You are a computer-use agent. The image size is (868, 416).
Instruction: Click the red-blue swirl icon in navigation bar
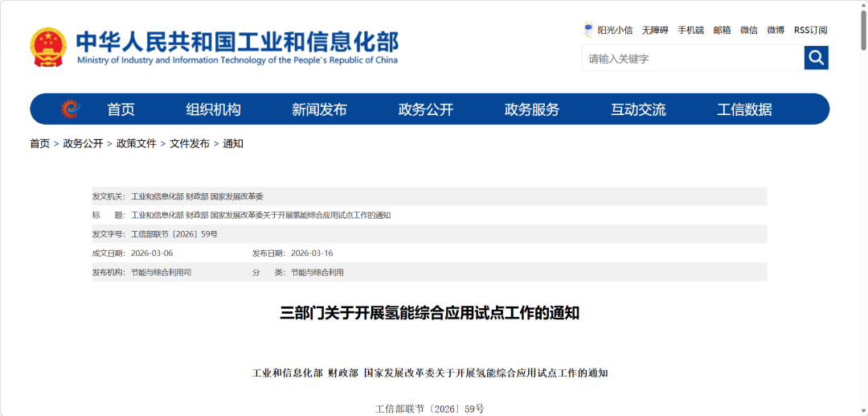(71, 109)
